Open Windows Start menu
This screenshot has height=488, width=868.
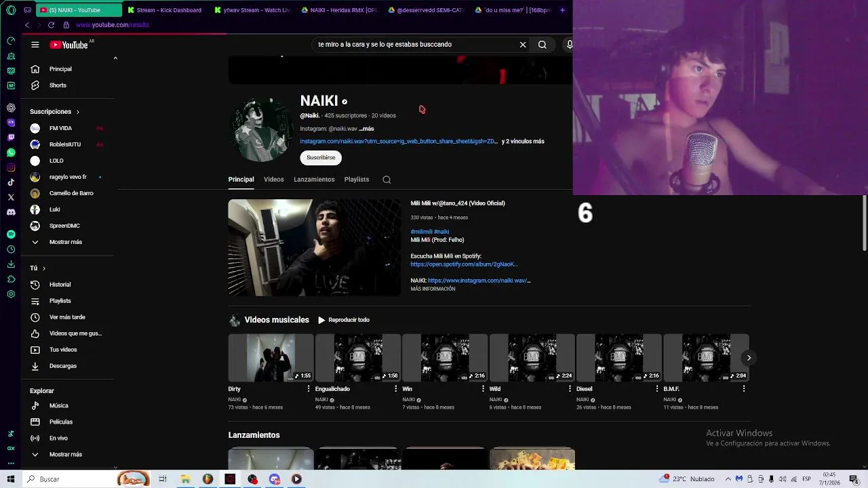click(x=11, y=479)
